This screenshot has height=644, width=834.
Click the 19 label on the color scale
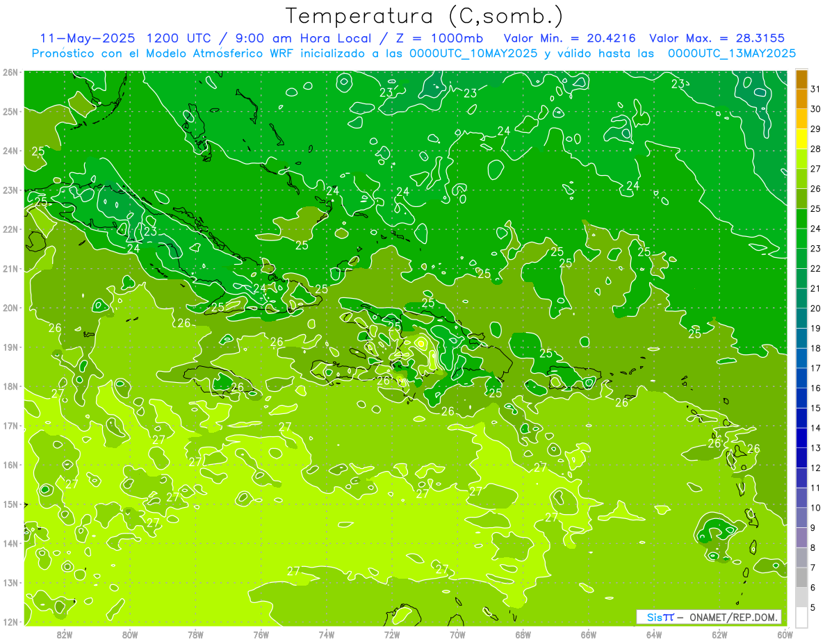tap(816, 328)
